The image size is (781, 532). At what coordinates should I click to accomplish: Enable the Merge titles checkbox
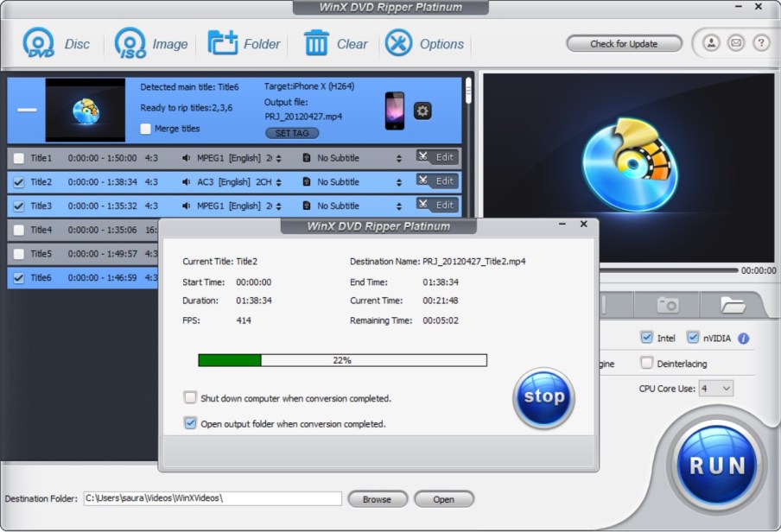pyautogui.click(x=145, y=129)
